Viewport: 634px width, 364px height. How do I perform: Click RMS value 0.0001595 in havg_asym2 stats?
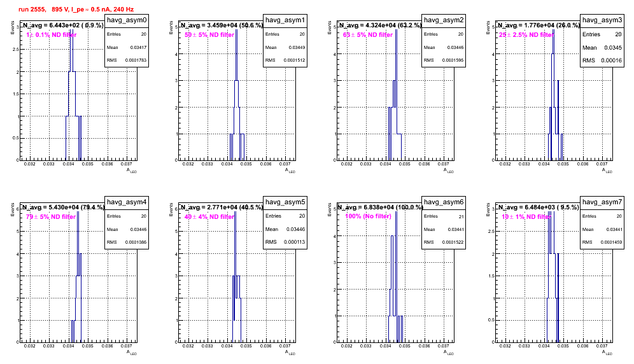point(453,60)
